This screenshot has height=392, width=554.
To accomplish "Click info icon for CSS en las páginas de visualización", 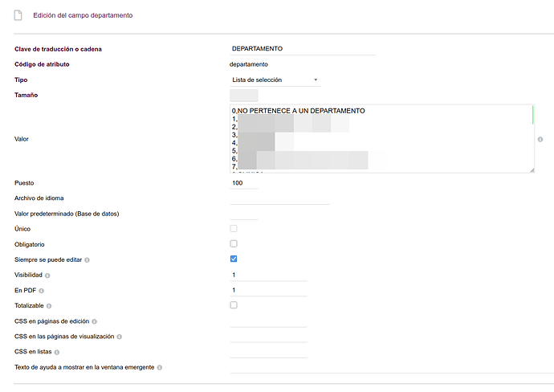I will point(120,337).
